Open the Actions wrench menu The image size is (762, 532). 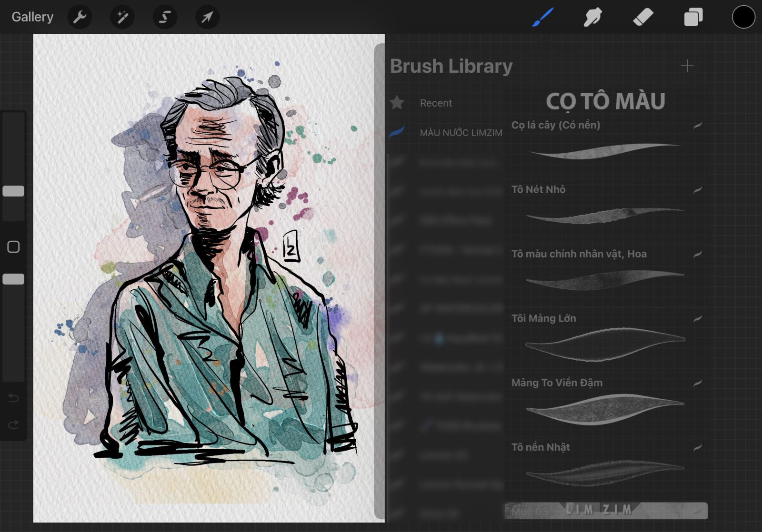(x=80, y=18)
